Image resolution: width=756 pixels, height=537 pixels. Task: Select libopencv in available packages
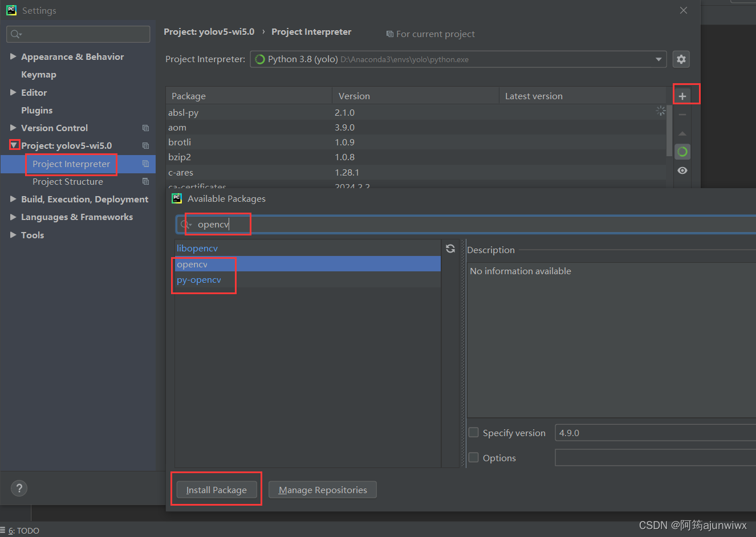point(308,249)
